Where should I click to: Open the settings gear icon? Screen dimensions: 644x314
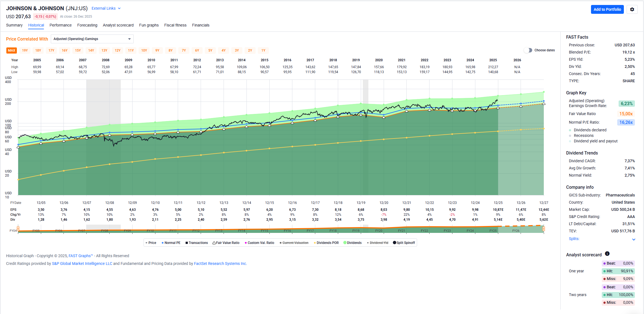632,9
